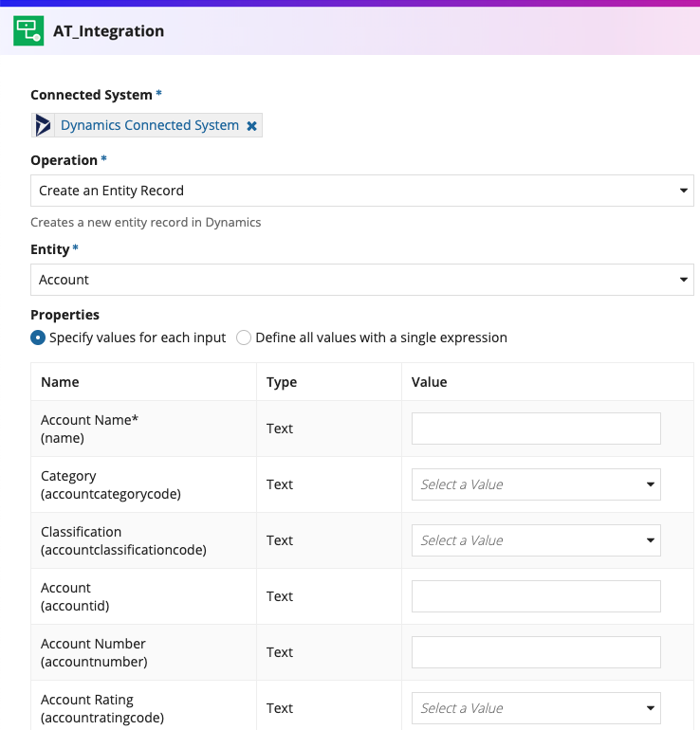This screenshot has height=730, width=700.
Task: Click the Account (accountid) value field
Action: (x=536, y=596)
